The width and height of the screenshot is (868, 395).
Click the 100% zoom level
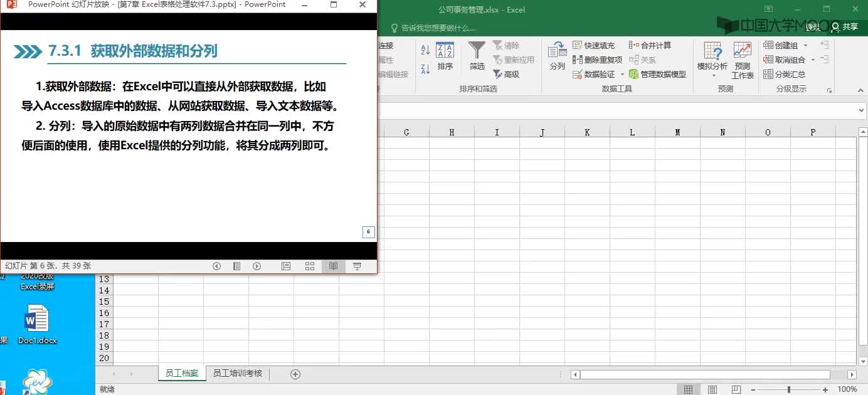point(847,389)
